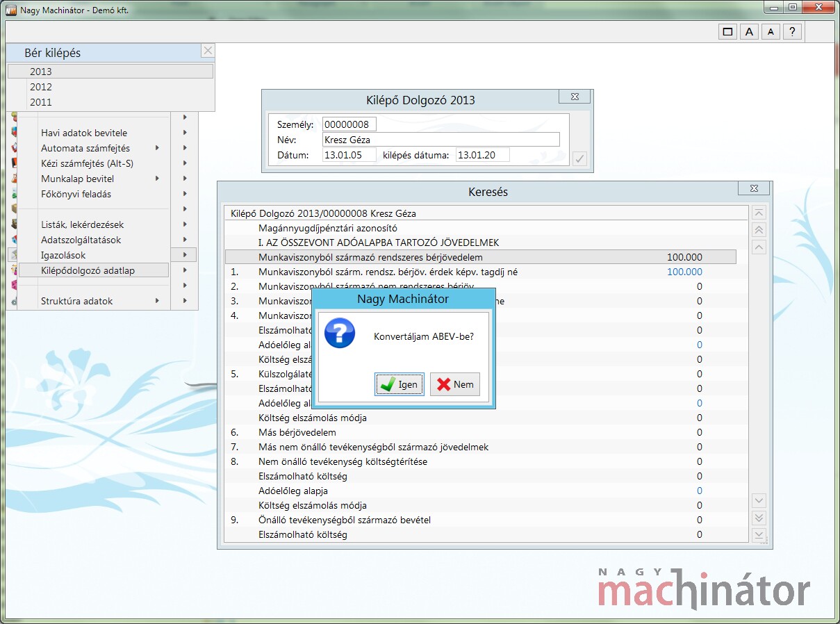
Task: Click blue 100.000 value in row 1
Action: (x=684, y=272)
